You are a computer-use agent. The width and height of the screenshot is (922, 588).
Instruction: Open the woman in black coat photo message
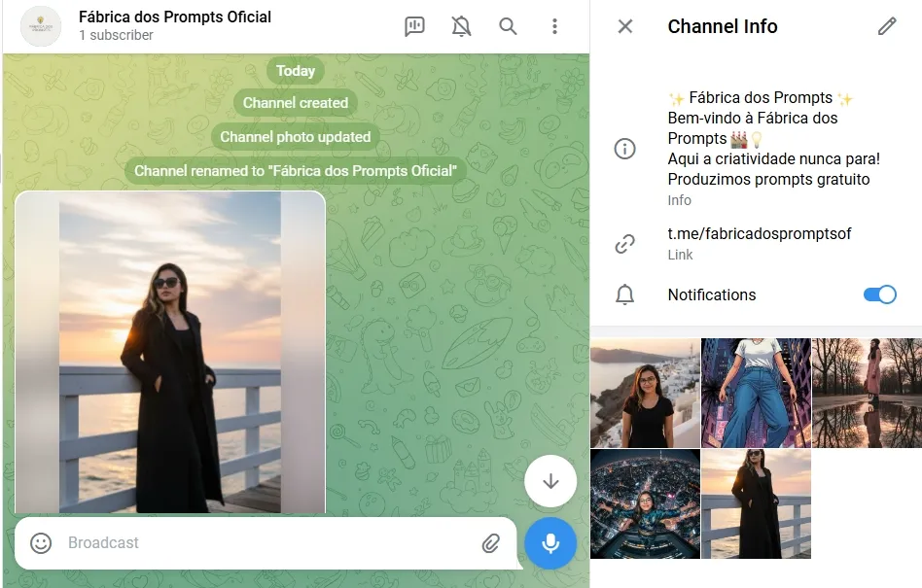click(x=170, y=352)
